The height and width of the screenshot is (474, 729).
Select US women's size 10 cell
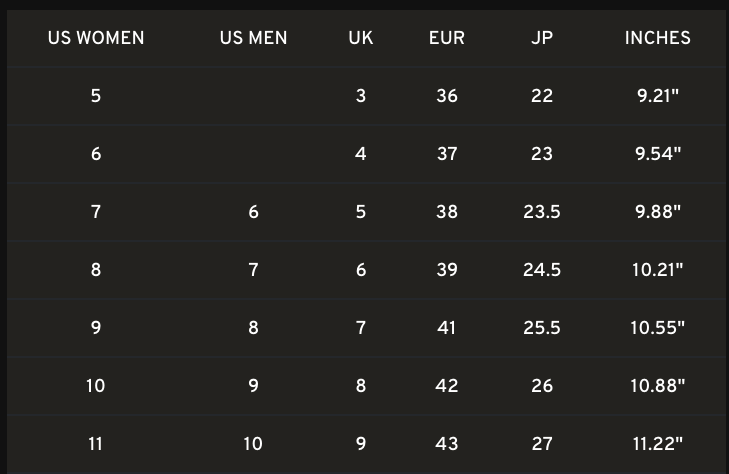(x=96, y=386)
